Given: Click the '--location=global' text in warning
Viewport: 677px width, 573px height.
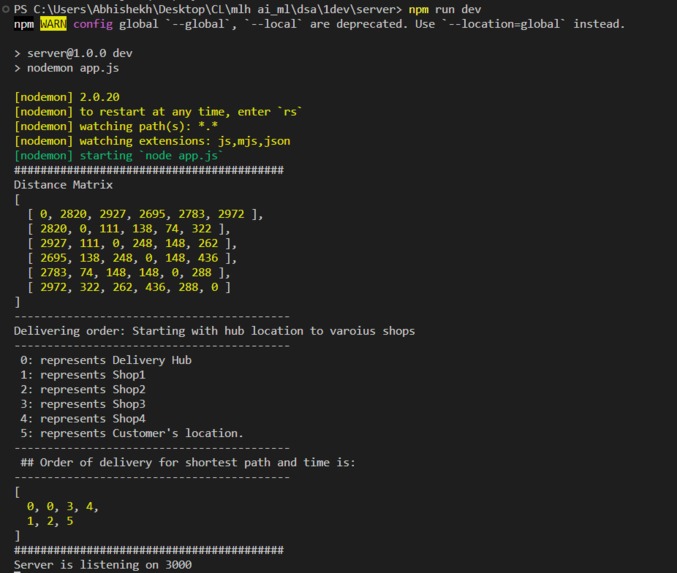Looking at the screenshot, I should coord(504,24).
